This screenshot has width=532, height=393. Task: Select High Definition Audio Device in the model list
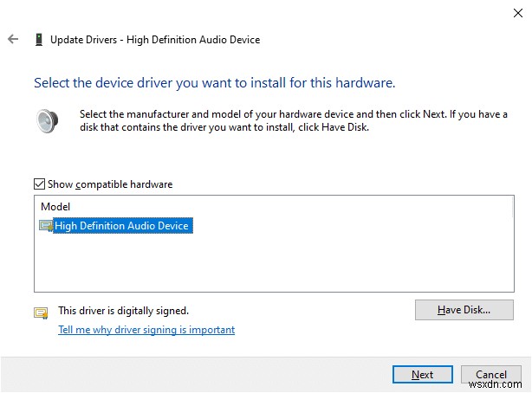tap(121, 226)
